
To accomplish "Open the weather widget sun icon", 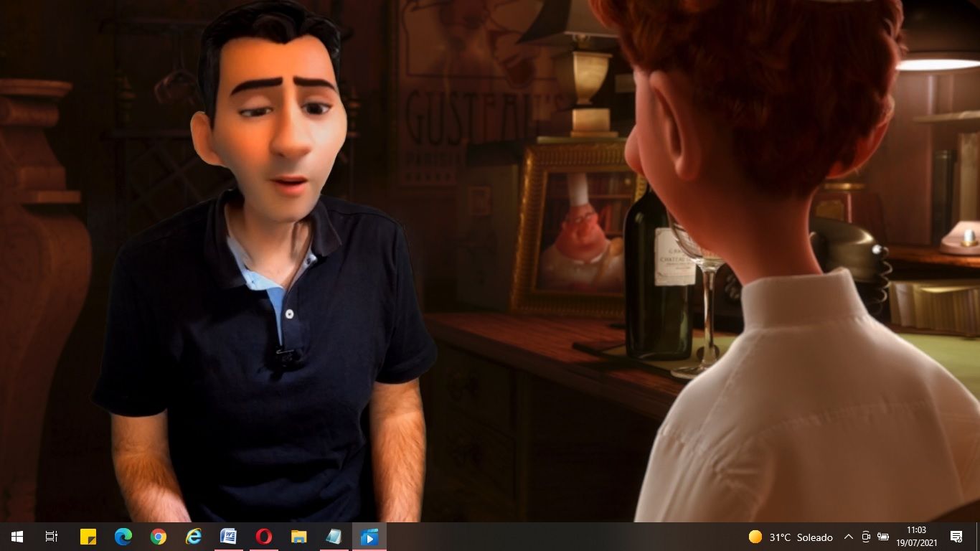I will coord(755,537).
